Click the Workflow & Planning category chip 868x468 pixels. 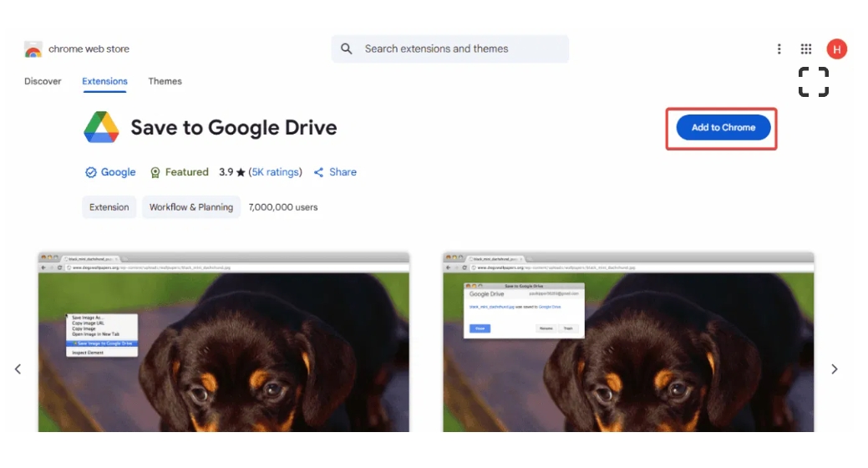[190, 207]
